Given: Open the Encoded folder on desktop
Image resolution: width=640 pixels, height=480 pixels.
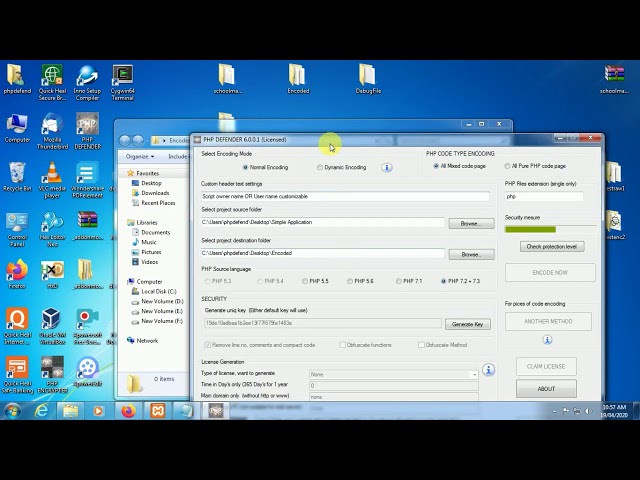Looking at the screenshot, I should 298,79.
